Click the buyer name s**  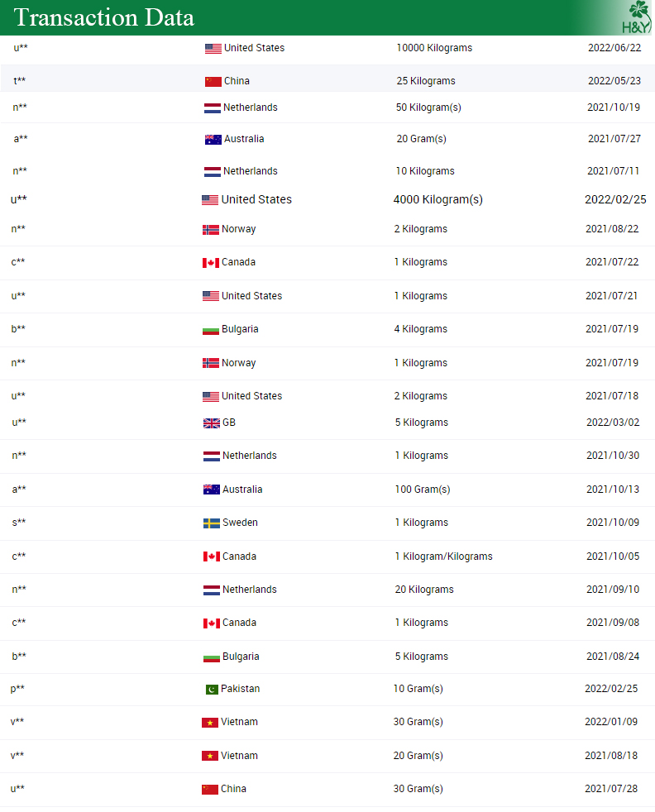(18, 523)
